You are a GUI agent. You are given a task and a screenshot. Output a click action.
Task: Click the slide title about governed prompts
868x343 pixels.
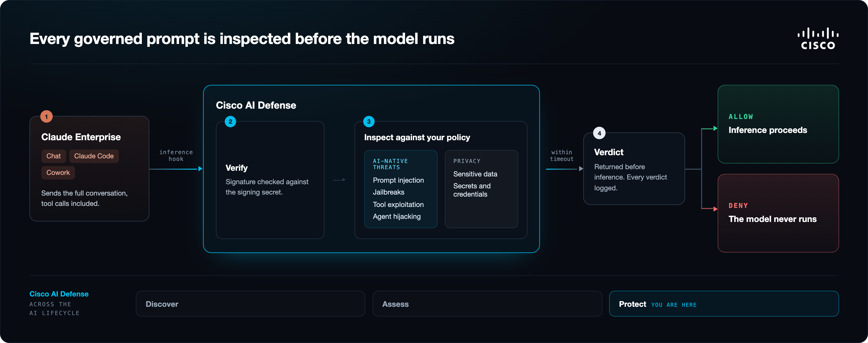coord(242,39)
